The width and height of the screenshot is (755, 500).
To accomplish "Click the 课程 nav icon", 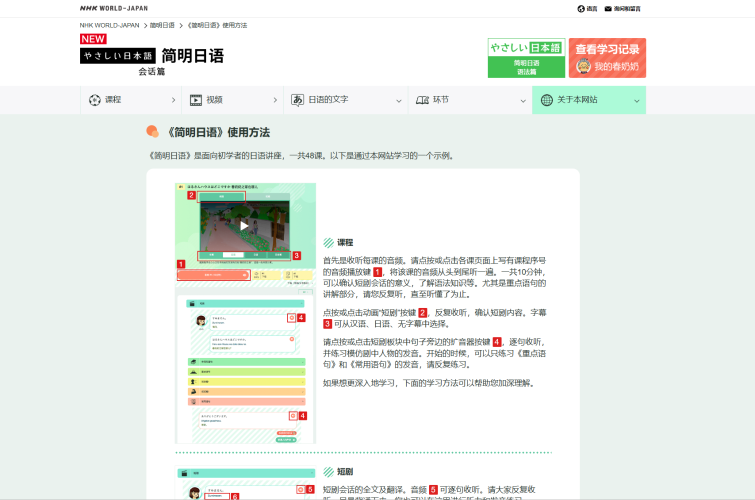I will (x=95, y=100).
